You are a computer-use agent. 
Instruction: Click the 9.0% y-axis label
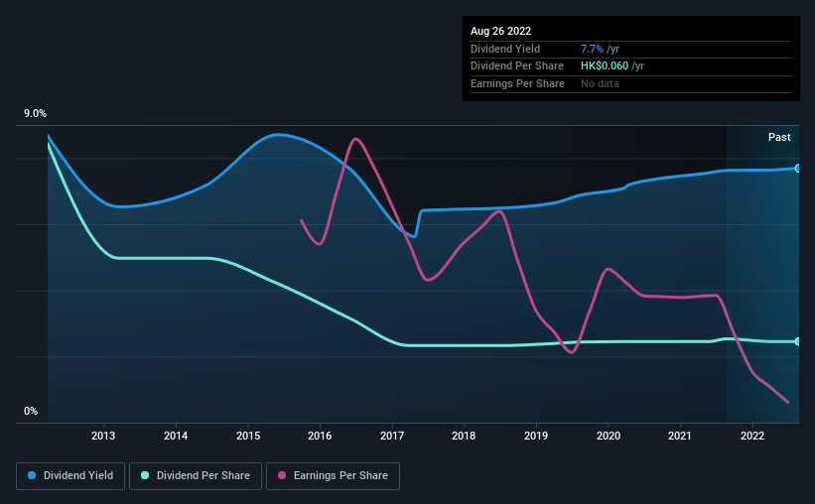35,114
